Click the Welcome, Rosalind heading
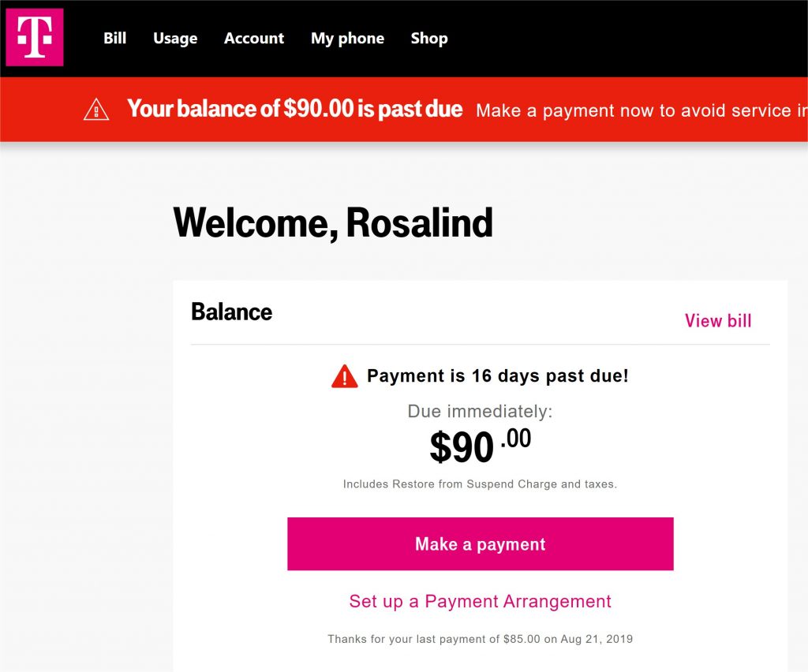The height and width of the screenshot is (672, 808). click(x=333, y=223)
